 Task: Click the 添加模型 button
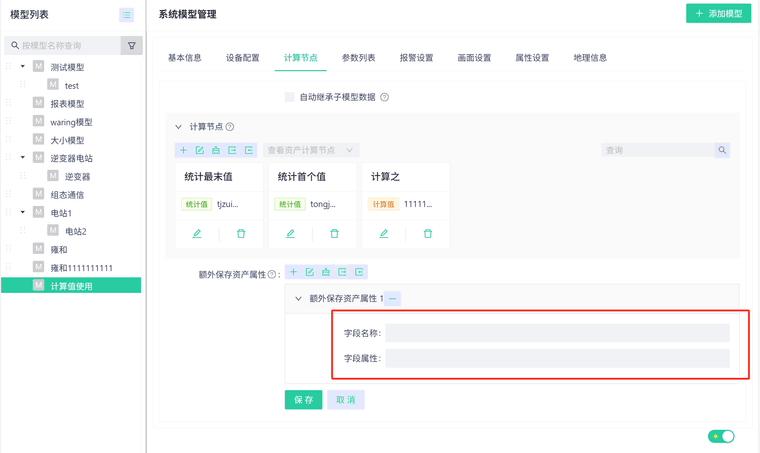click(x=719, y=14)
